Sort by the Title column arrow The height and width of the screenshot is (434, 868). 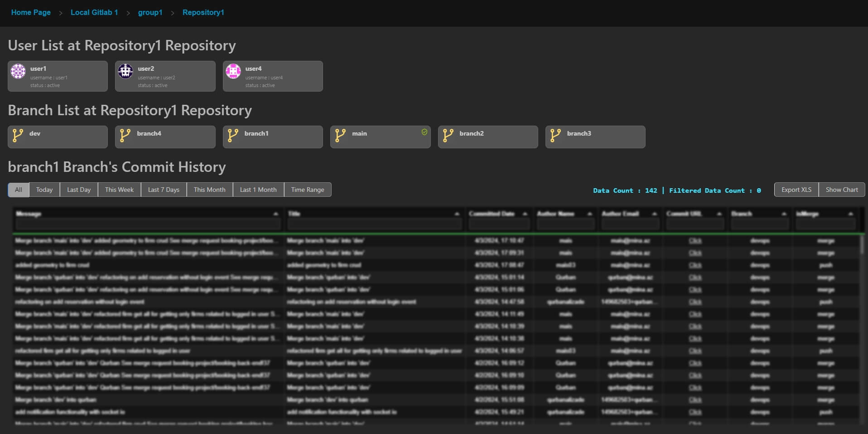coord(457,214)
